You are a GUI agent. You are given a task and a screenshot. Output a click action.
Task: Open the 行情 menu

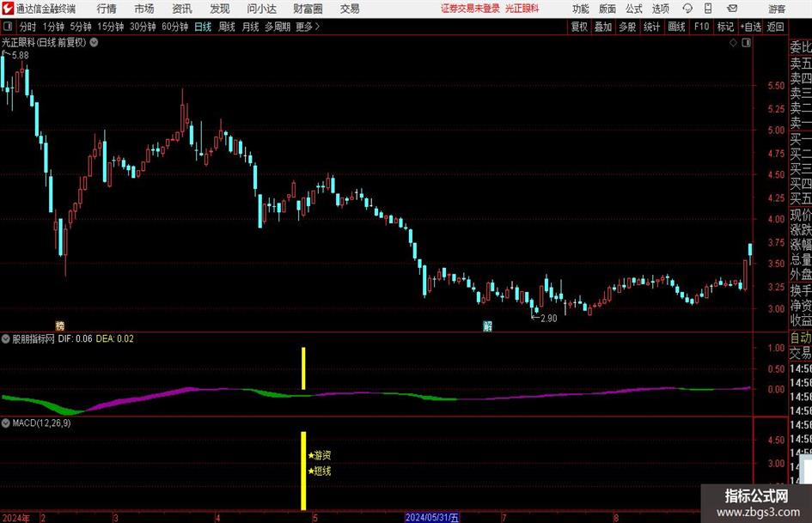(x=107, y=9)
